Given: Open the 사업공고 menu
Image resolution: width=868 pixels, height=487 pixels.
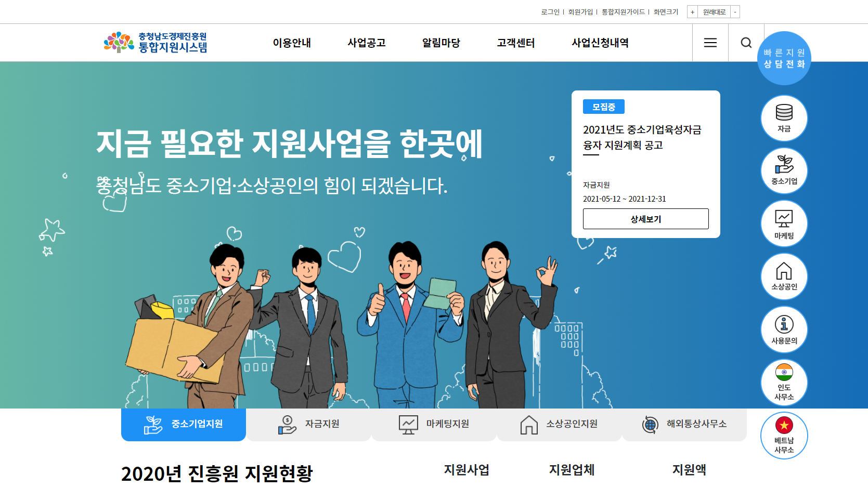Looking at the screenshot, I should coord(367,43).
